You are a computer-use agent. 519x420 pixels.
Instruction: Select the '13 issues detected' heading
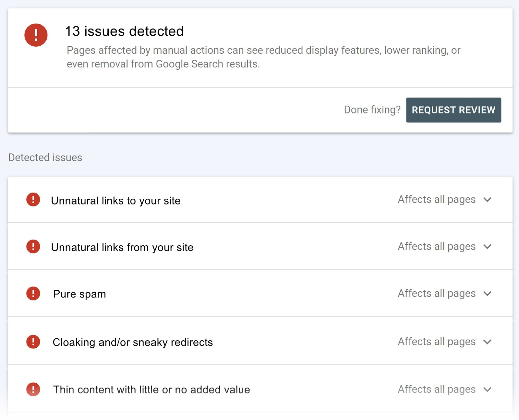click(x=124, y=31)
